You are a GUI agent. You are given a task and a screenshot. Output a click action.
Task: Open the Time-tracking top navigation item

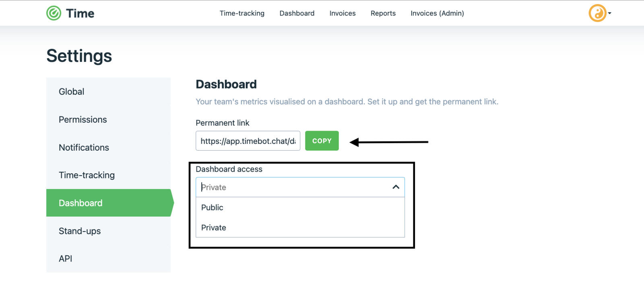click(x=242, y=13)
